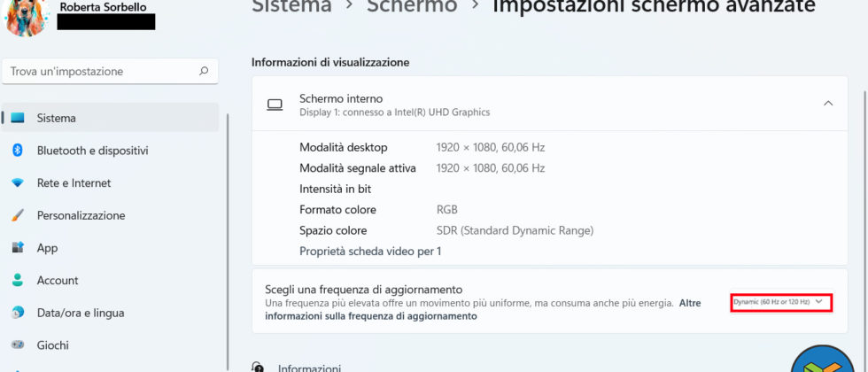The height and width of the screenshot is (372, 868).
Task: Click the Rete e Internet wifi icon
Action: click(17, 183)
